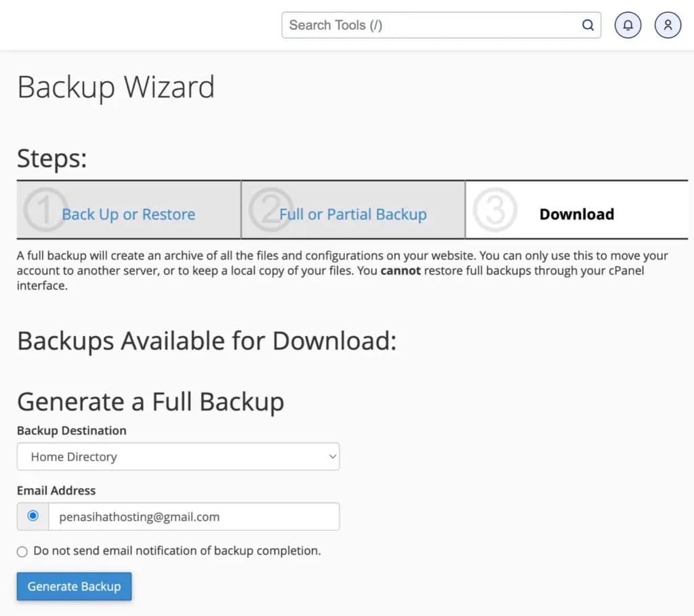Change destination from Home Directory

178,456
